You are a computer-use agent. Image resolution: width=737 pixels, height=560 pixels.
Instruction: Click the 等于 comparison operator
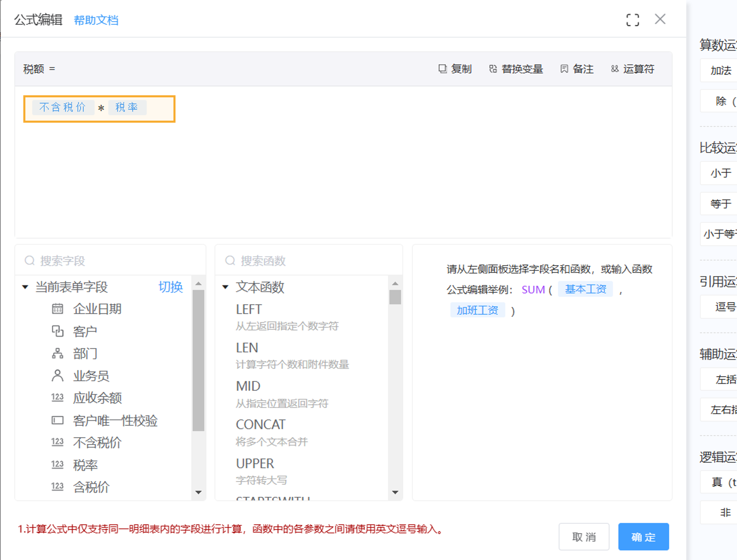(x=719, y=204)
